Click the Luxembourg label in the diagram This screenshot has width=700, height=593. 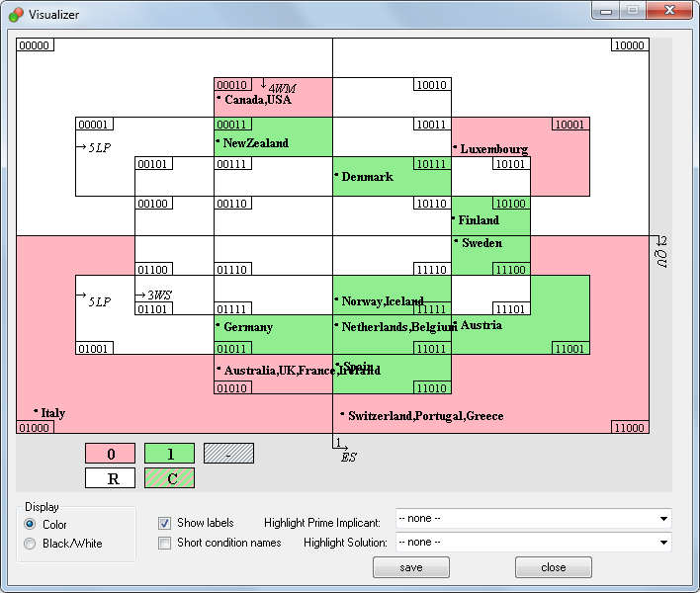pos(493,149)
